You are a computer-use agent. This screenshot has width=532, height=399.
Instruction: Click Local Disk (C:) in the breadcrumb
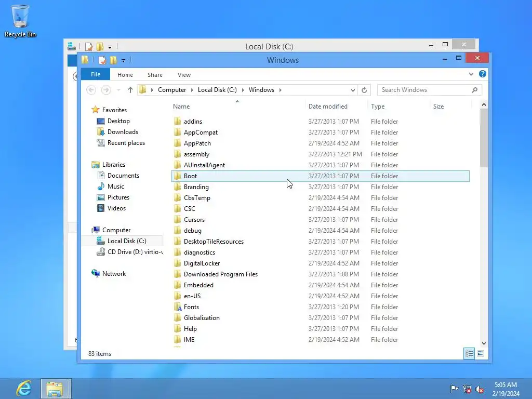click(217, 90)
